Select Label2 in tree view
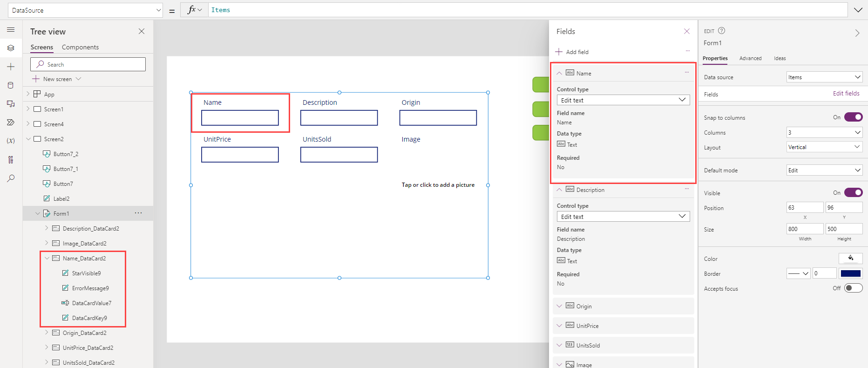 coord(61,199)
